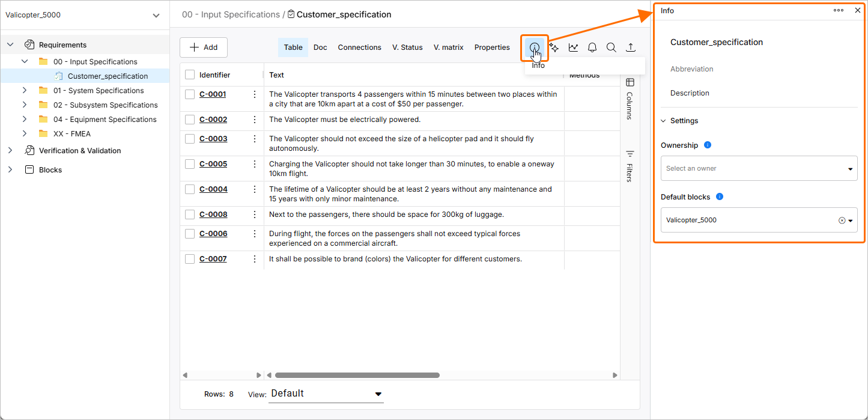Open row menu for C-0006

[x=254, y=234]
